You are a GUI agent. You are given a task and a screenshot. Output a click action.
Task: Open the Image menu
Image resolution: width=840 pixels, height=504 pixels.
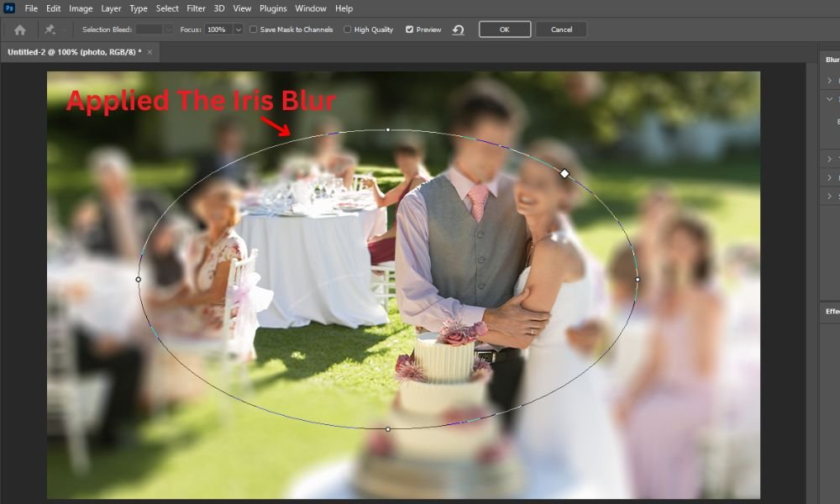coord(81,8)
